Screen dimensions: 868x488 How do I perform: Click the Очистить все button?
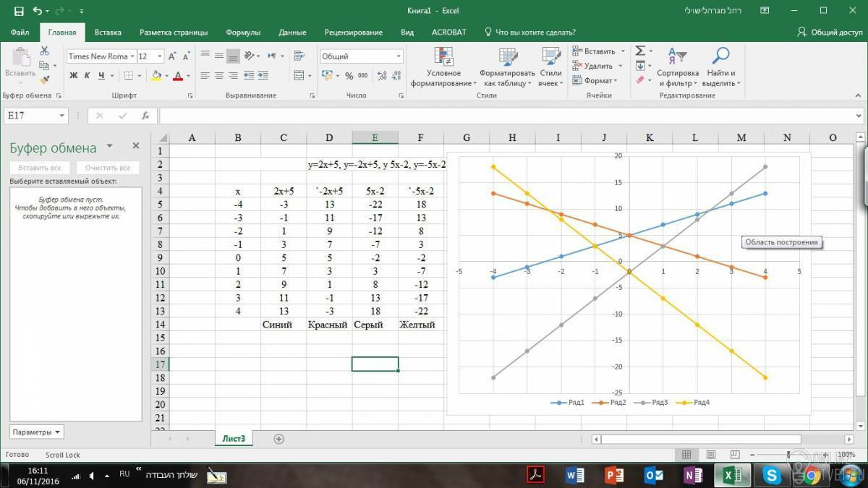point(108,168)
